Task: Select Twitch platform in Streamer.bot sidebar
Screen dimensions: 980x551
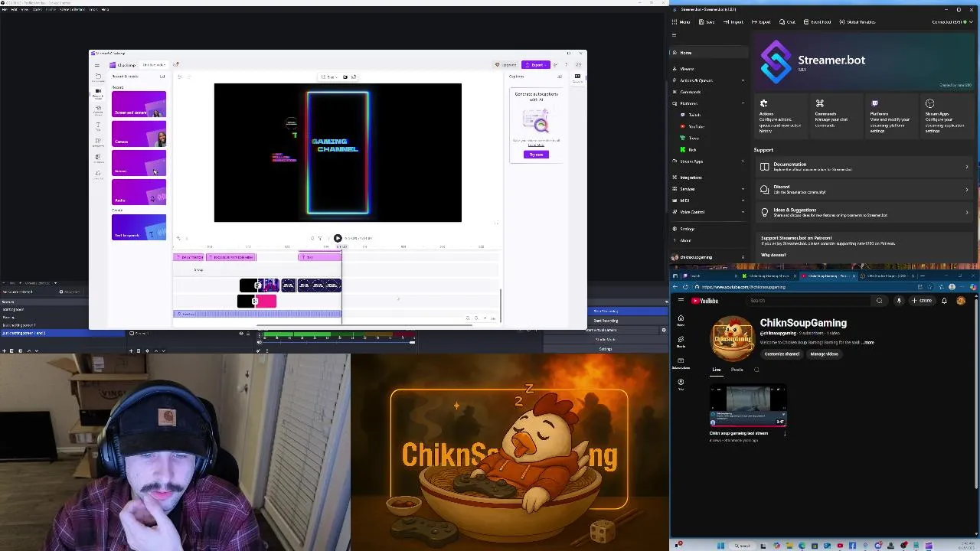Action: tap(694, 115)
